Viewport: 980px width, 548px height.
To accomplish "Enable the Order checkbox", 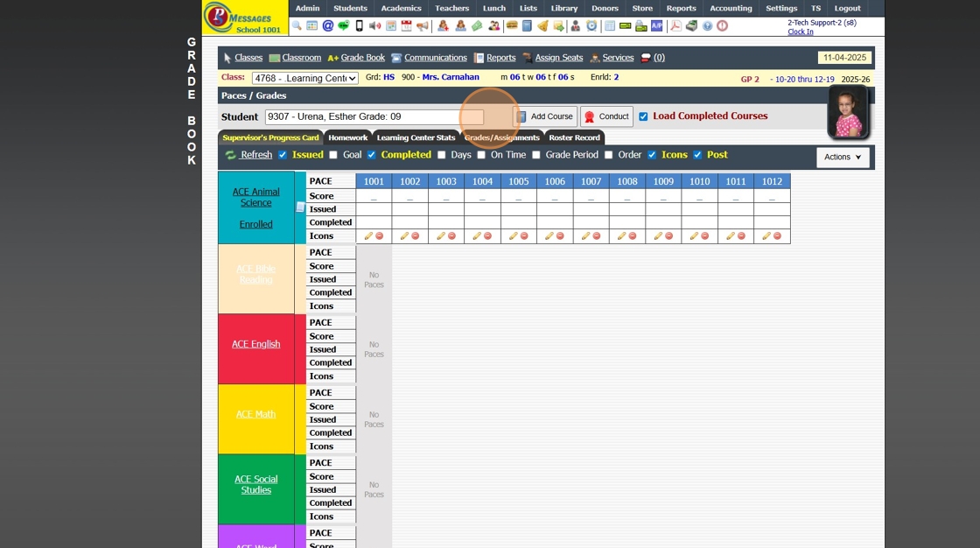I will pos(608,155).
